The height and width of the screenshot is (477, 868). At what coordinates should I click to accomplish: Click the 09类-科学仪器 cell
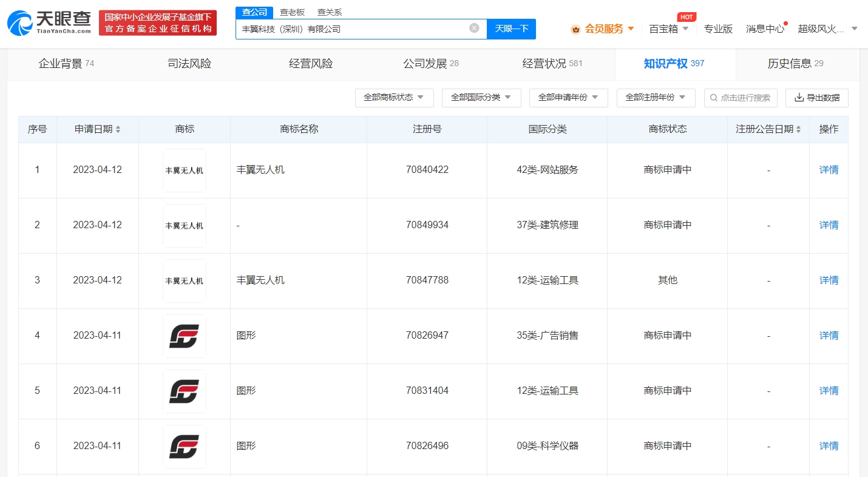548,446
